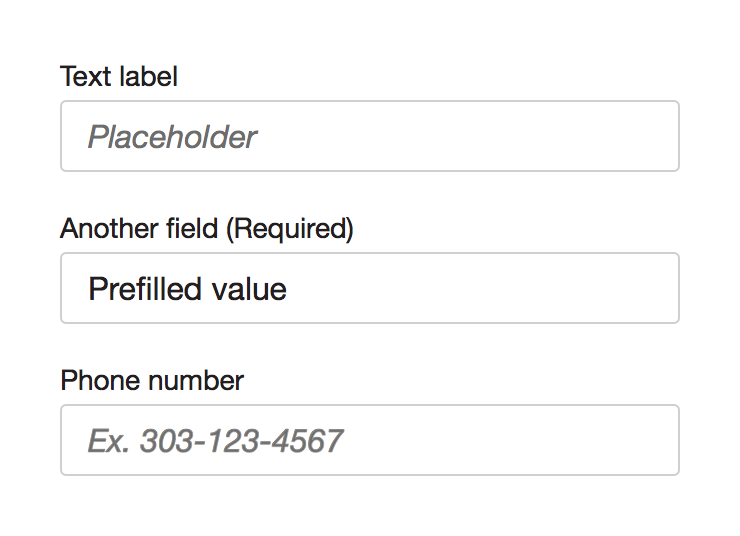740x536 pixels.
Task: Click the "Phone number" label text
Action: tap(152, 381)
